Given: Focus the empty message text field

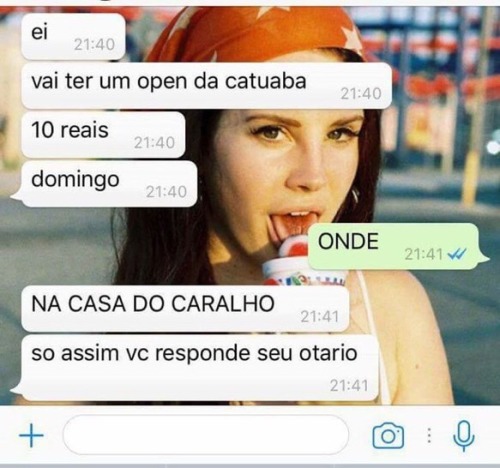Looking at the screenshot, I should (206, 435).
